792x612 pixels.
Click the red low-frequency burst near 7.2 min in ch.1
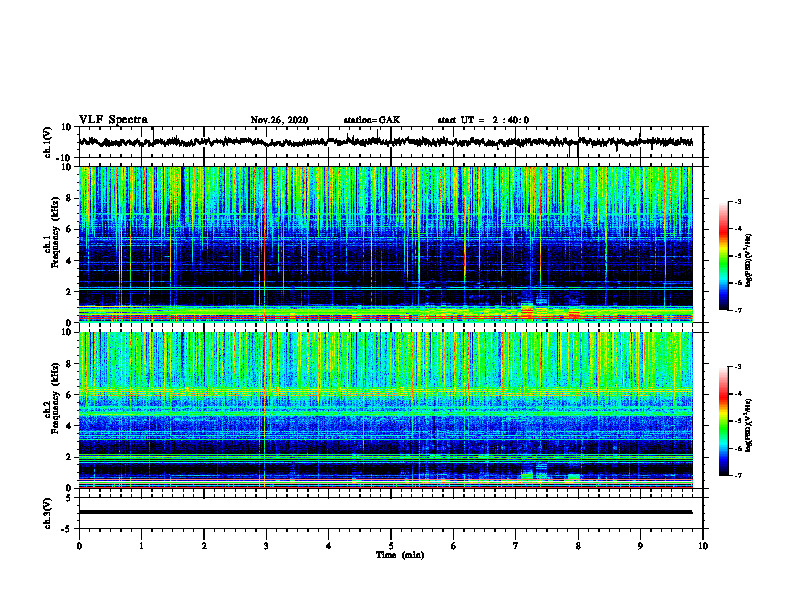(x=527, y=312)
